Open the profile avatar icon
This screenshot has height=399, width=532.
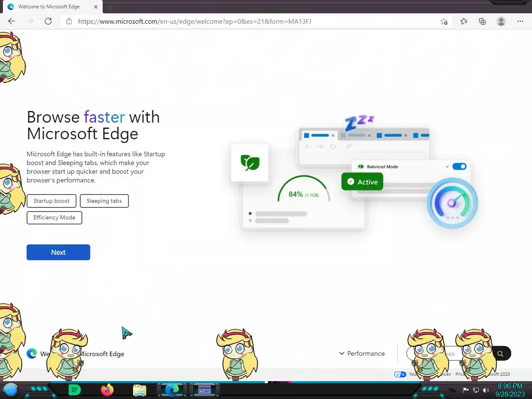point(501,21)
